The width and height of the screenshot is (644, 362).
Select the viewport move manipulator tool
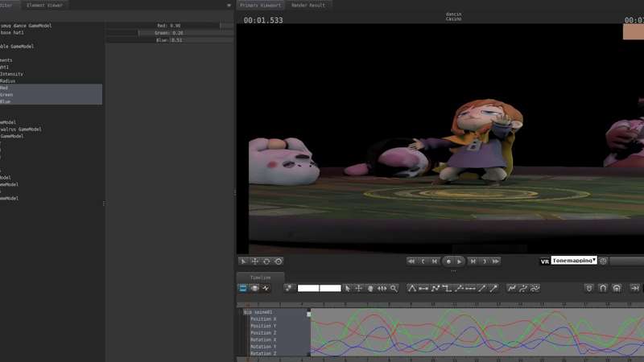click(x=254, y=261)
